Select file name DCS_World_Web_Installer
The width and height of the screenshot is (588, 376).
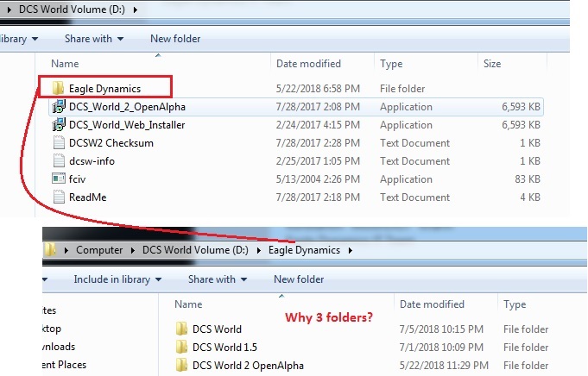pos(127,125)
